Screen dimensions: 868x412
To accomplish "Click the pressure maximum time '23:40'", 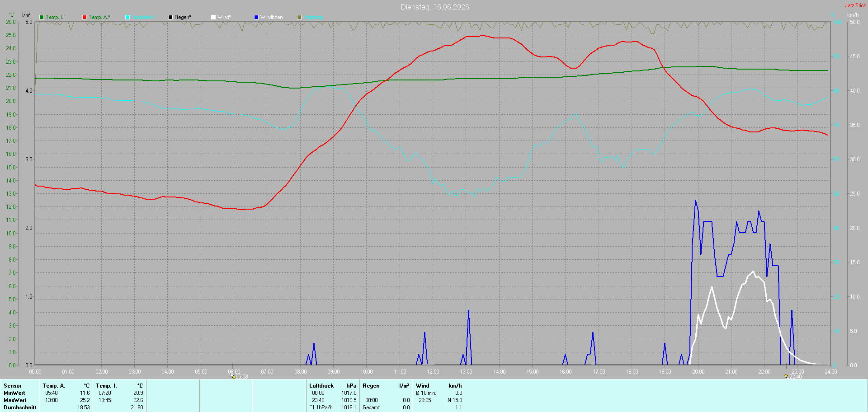I will tap(318, 400).
